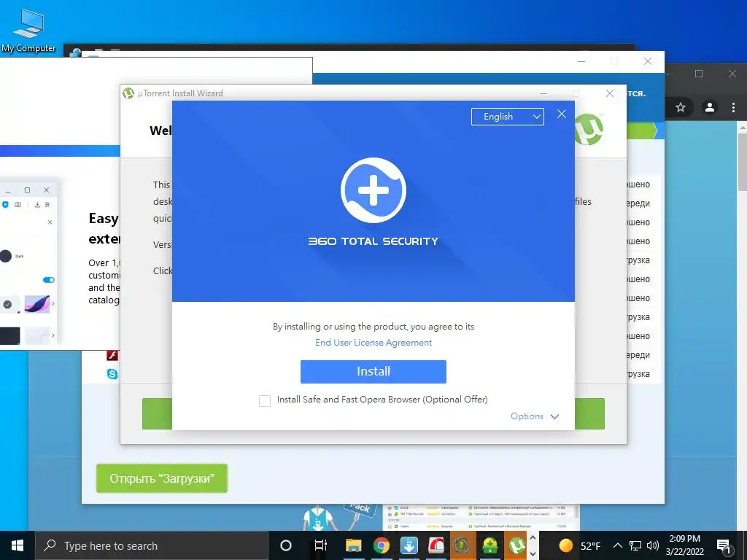The image size is (747, 560).
Task: Open the Chrome profile avatar icon
Action: click(x=709, y=107)
